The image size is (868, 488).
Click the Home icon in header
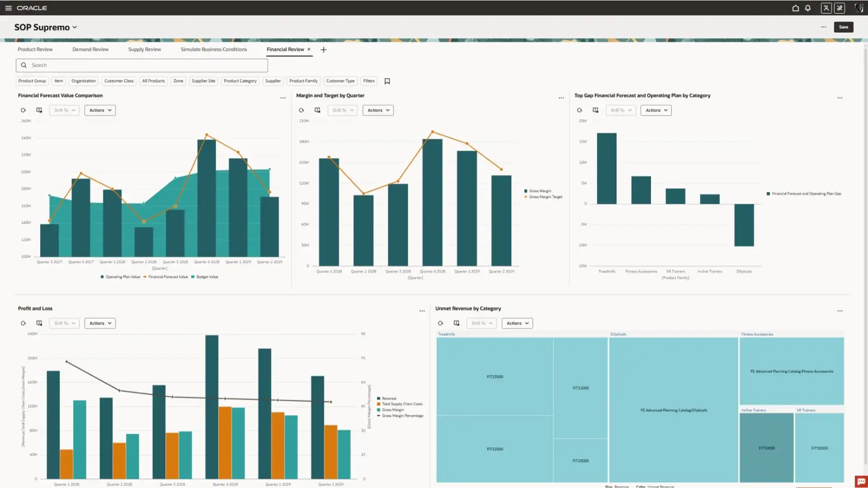(x=795, y=8)
